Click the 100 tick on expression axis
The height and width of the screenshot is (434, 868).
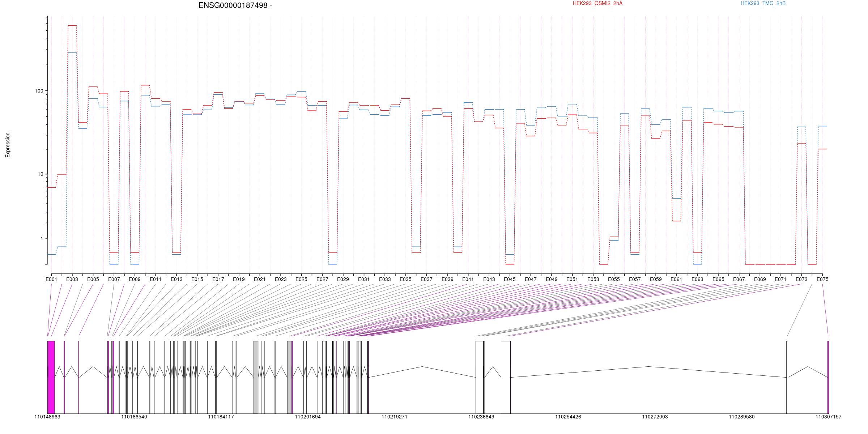39,91
